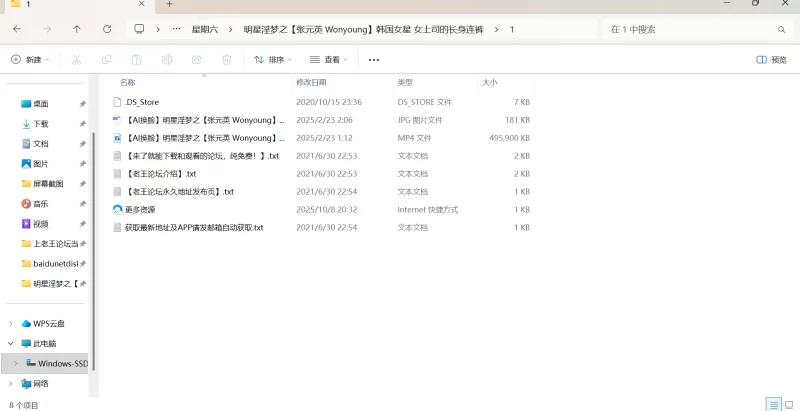Click the Cut scissors icon in toolbar
This screenshot has height=411, width=800.
tap(77, 60)
